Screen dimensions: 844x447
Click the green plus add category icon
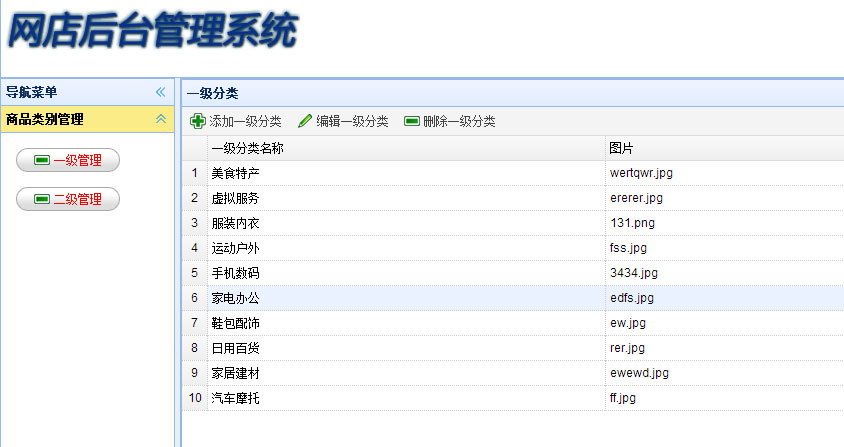(x=197, y=122)
